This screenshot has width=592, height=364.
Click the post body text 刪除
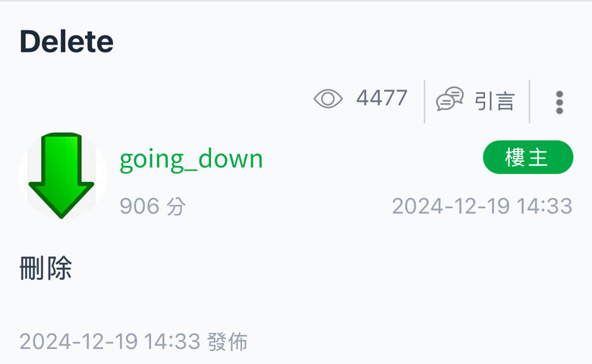[x=46, y=268]
